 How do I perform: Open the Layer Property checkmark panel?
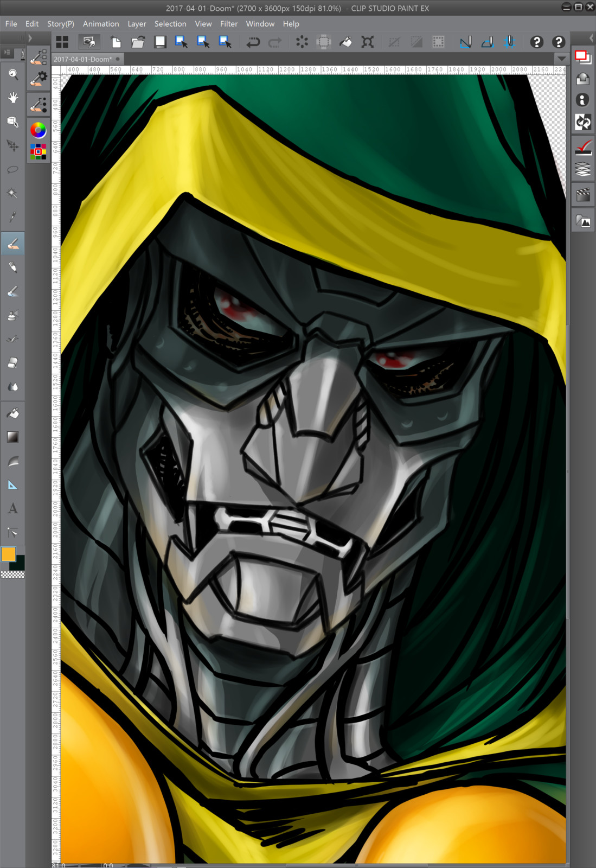[583, 147]
